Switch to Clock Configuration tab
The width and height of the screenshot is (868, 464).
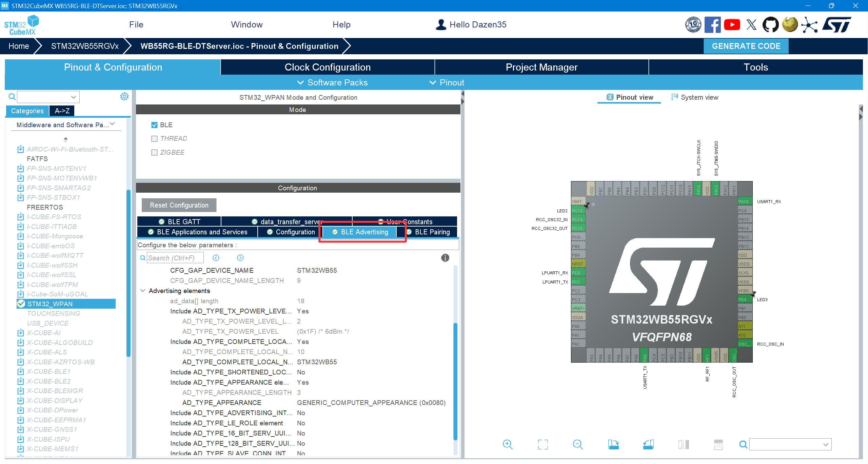[x=327, y=67]
